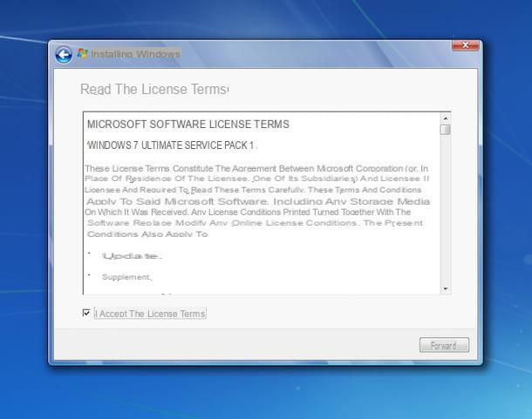Click the 'MICROSOFT SOFTWARE LICENSE TERMS' heading

coord(188,125)
